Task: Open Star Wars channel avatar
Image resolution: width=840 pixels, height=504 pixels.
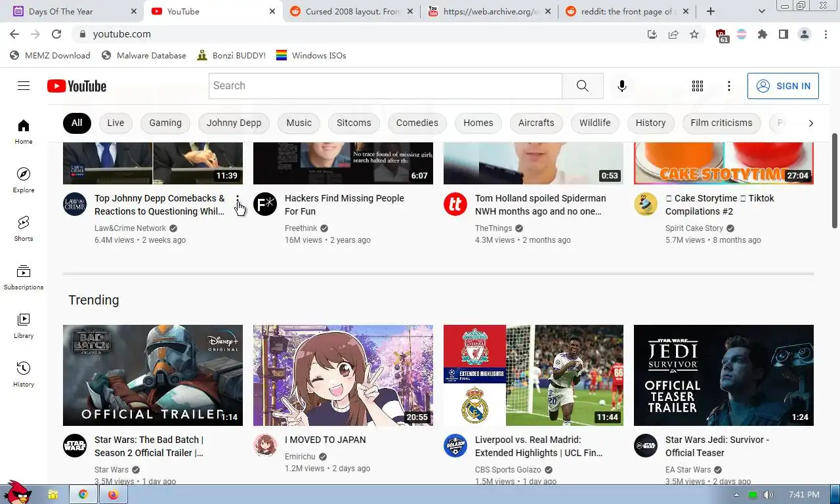Action: click(x=75, y=446)
